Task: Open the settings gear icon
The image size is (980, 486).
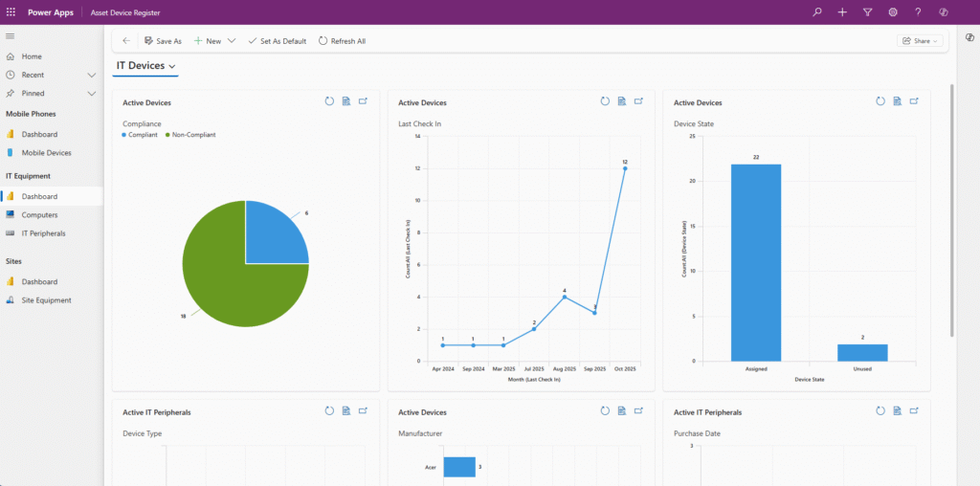Action: pos(893,12)
